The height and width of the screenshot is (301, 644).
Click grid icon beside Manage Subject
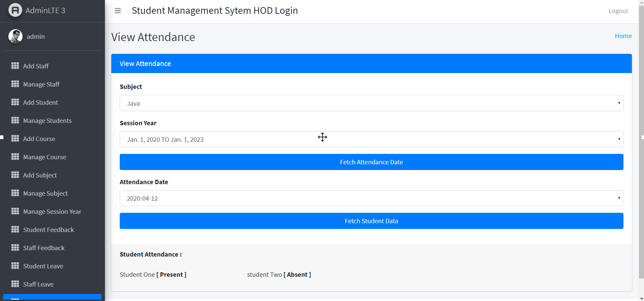click(15, 193)
